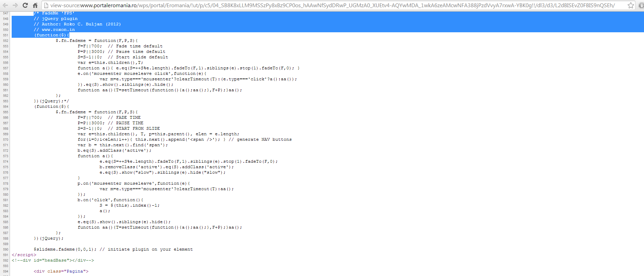This screenshot has height=276, width=644.
Task: Click 'p.on('mouseenter mouseleave'' line 578
Action: coord(134,183)
